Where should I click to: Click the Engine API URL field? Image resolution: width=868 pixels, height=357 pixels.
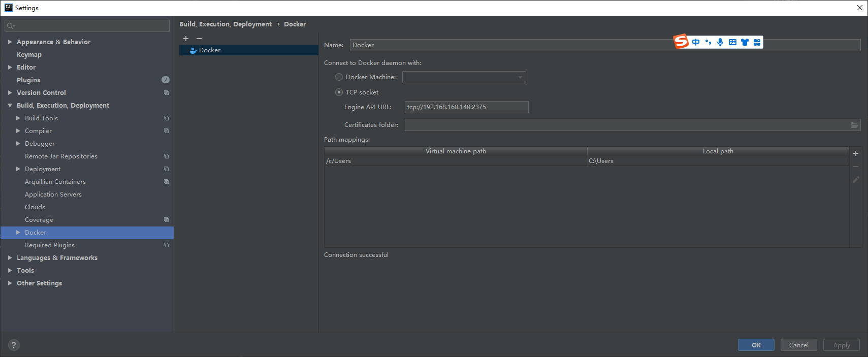point(466,107)
